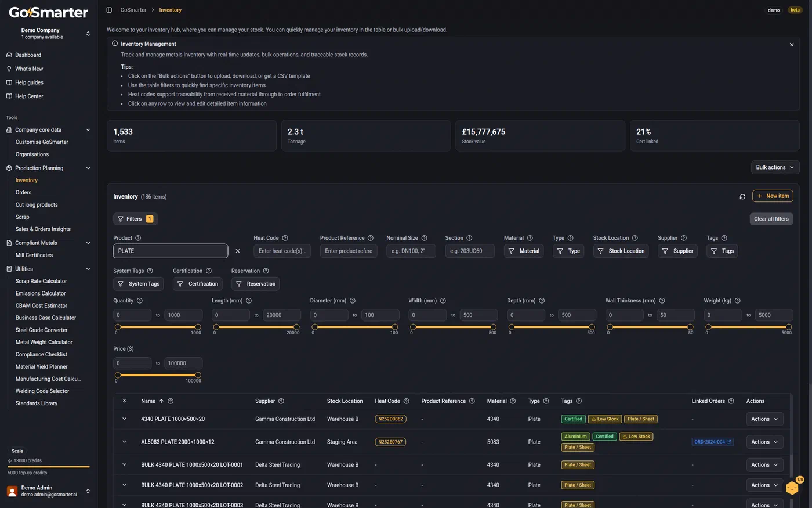Viewport: 812px width, 508px height.
Task: Show help icon beside Nominal Size
Action: tap(425, 238)
